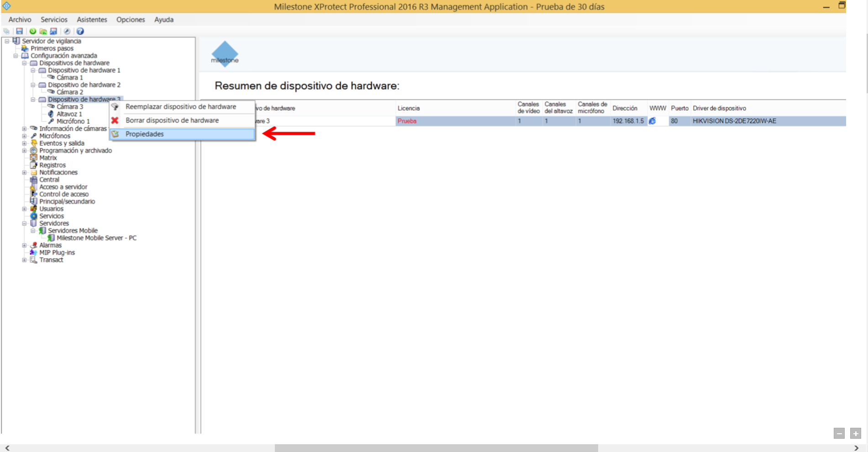Select Cámara 2 in the tree
This screenshot has width=868, height=452.
tap(70, 92)
